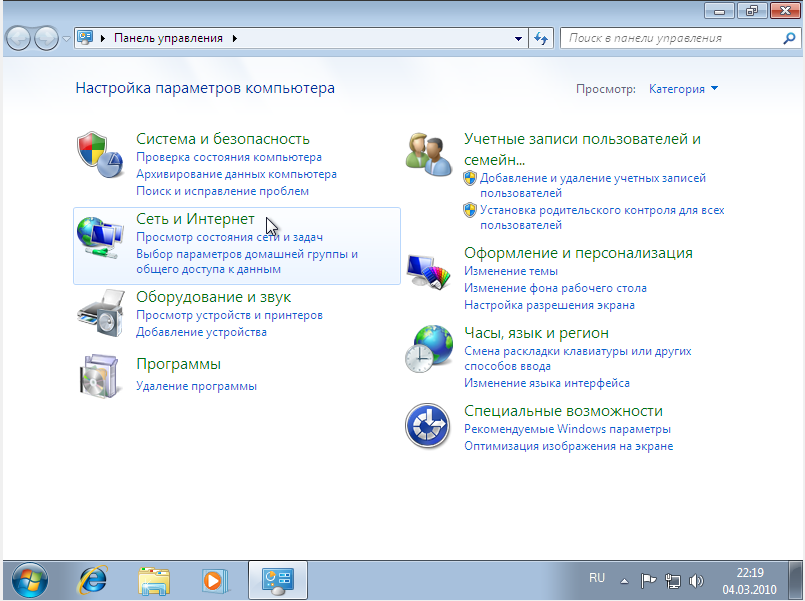Expand recent pages arrow beside navigation buttons
805x601 pixels.
66,38
